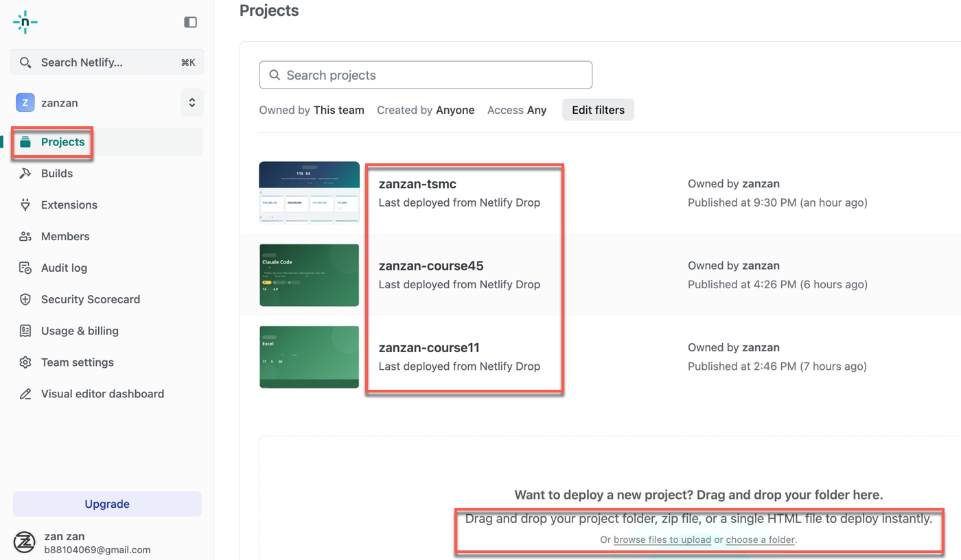Click the Security Scorecard shield icon
The height and width of the screenshot is (560, 961).
(25, 300)
